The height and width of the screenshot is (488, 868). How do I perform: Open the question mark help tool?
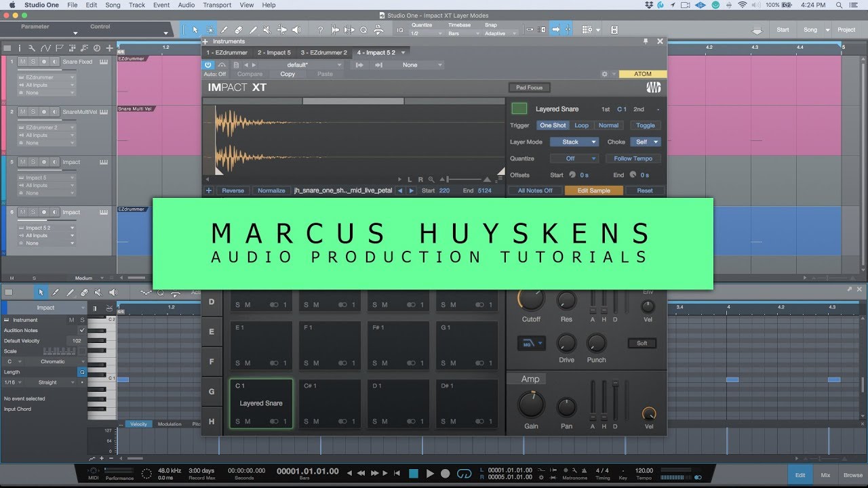(x=321, y=30)
